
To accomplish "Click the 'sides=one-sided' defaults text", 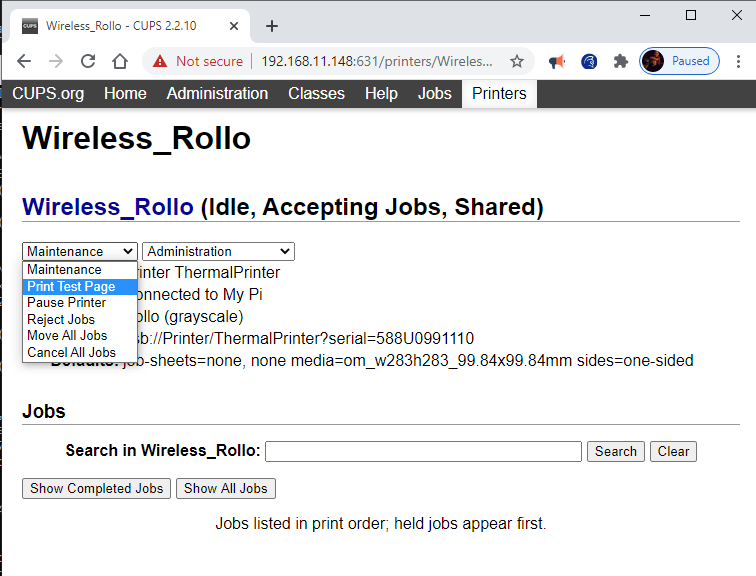I will click(x=635, y=361).
